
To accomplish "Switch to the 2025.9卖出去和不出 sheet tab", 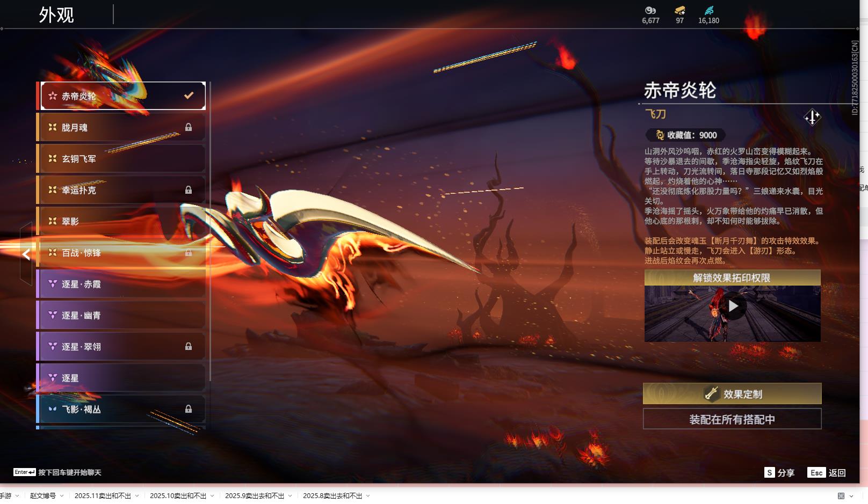I will (254, 496).
